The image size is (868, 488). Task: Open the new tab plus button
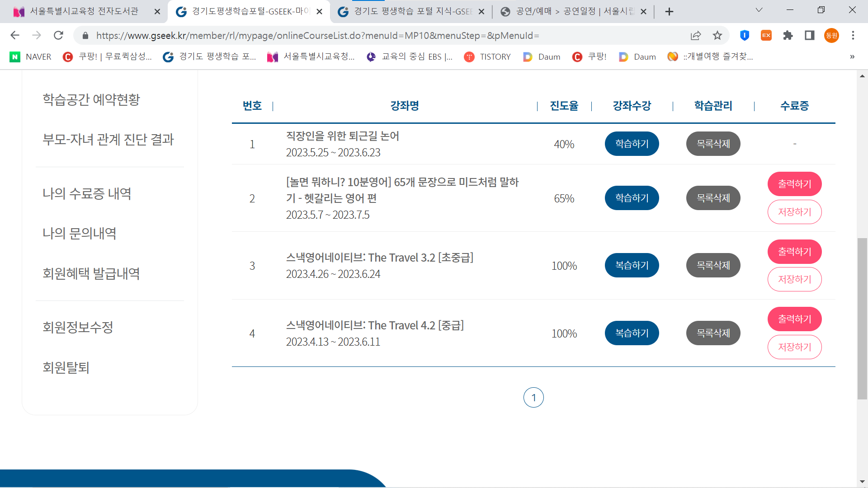coord(670,12)
